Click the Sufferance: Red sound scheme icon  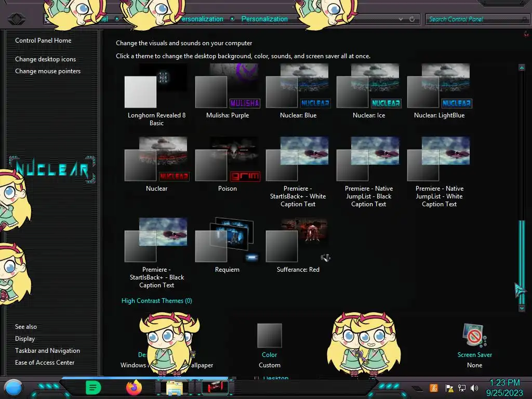tap(325, 258)
